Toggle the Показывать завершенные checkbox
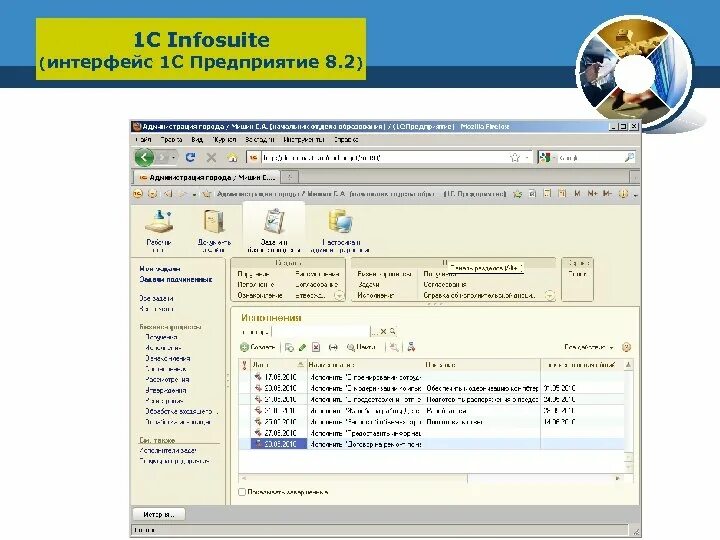Image resolution: width=720 pixels, height=540 pixels. [242, 492]
